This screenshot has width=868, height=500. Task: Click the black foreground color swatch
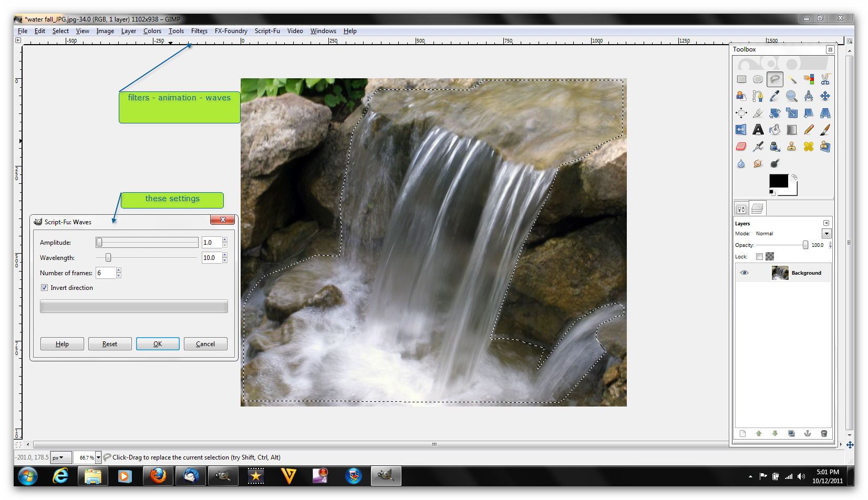(779, 181)
